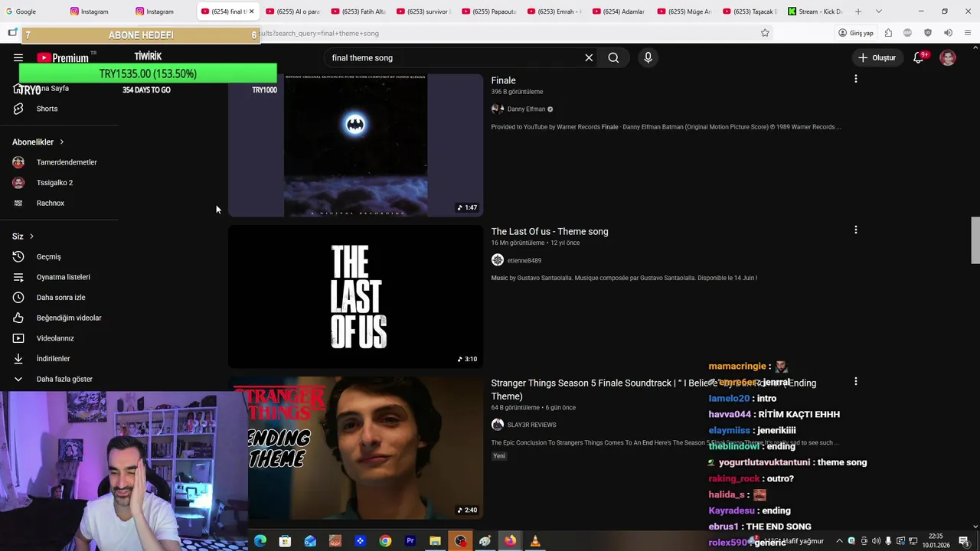Switch to the first Instagram tab
The height and width of the screenshot is (551, 980).
pos(95,11)
